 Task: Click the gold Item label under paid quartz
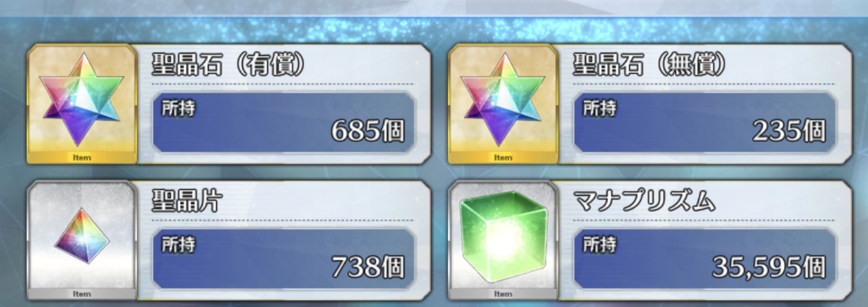point(82,158)
